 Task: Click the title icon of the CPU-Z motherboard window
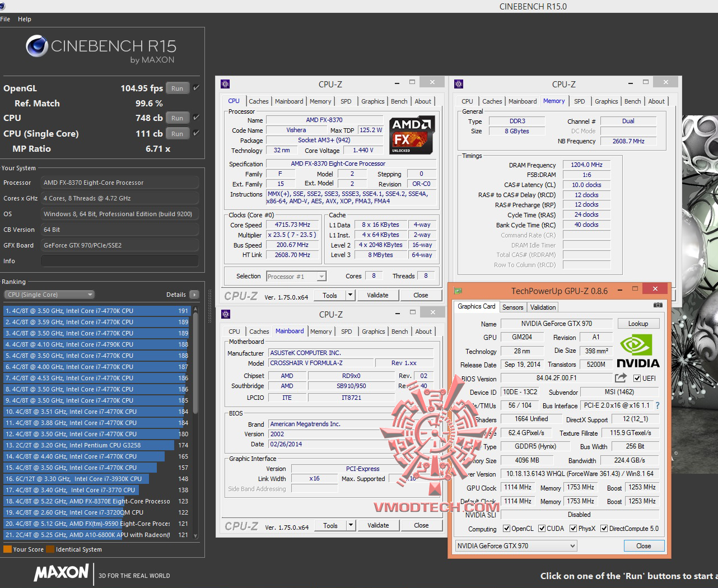coord(226,314)
